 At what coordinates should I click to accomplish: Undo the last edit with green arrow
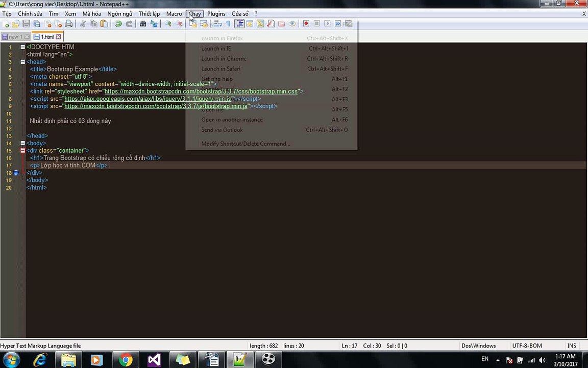pos(118,24)
